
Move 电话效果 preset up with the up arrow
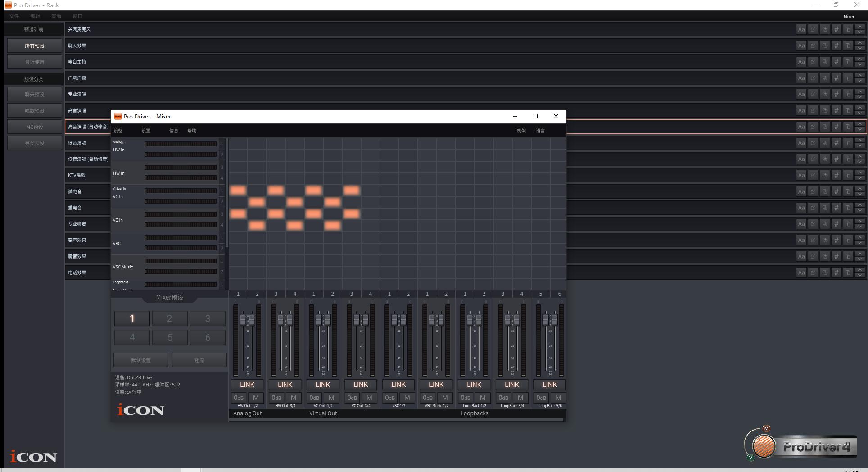[860, 269]
